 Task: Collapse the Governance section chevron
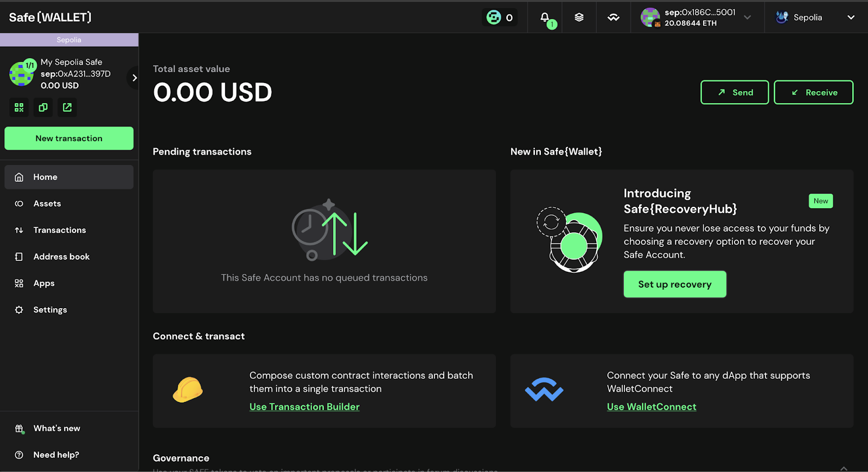pyautogui.click(x=844, y=468)
